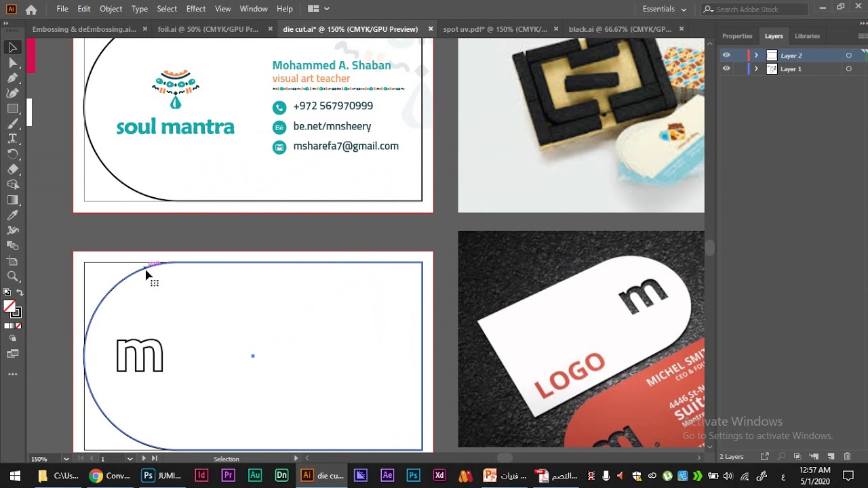The width and height of the screenshot is (868, 488).
Task: Open Windows notification center
Action: 848,476
